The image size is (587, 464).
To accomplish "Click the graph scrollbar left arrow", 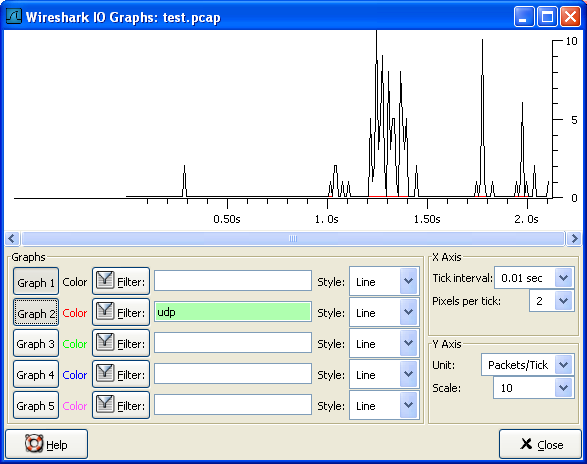I will [x=12, y=239].
